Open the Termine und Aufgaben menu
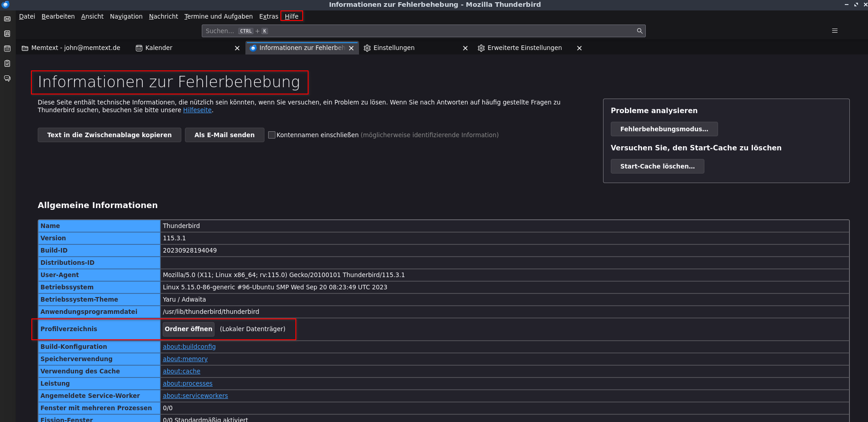Screen dimensions: 868x422 point(219,16)
